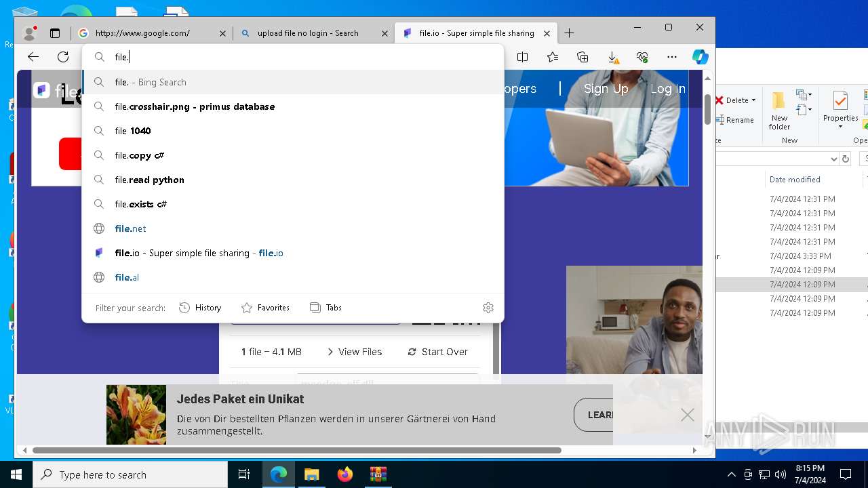Select 'file.copy c#' suggestion
This screenshot has width=868, height=488.
(x=293, y=155)
